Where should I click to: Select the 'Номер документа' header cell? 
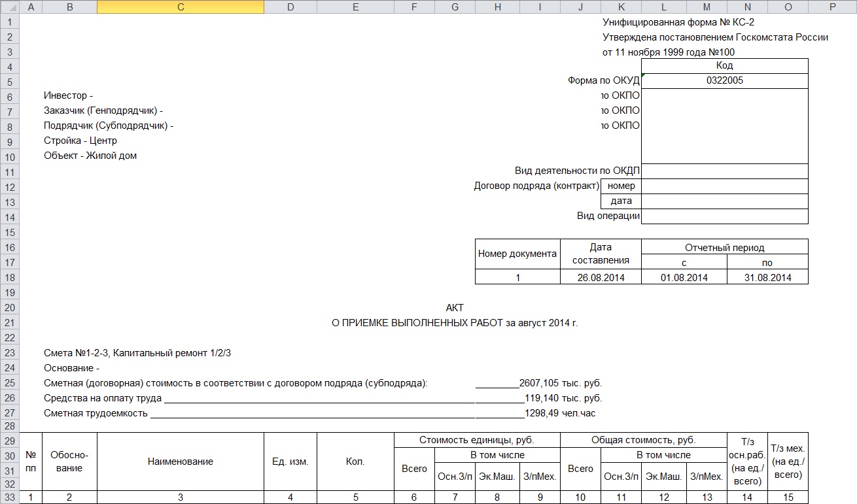[517, 254]
